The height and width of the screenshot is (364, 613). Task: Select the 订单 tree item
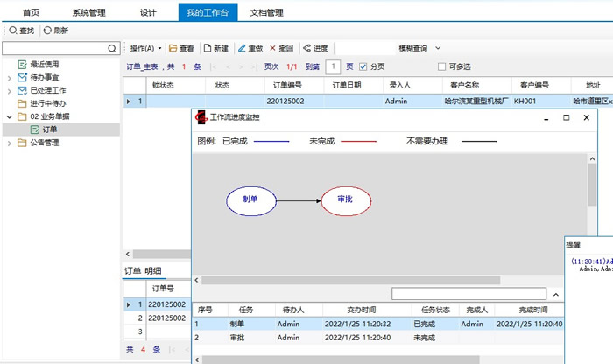click(x=50, y=129)
